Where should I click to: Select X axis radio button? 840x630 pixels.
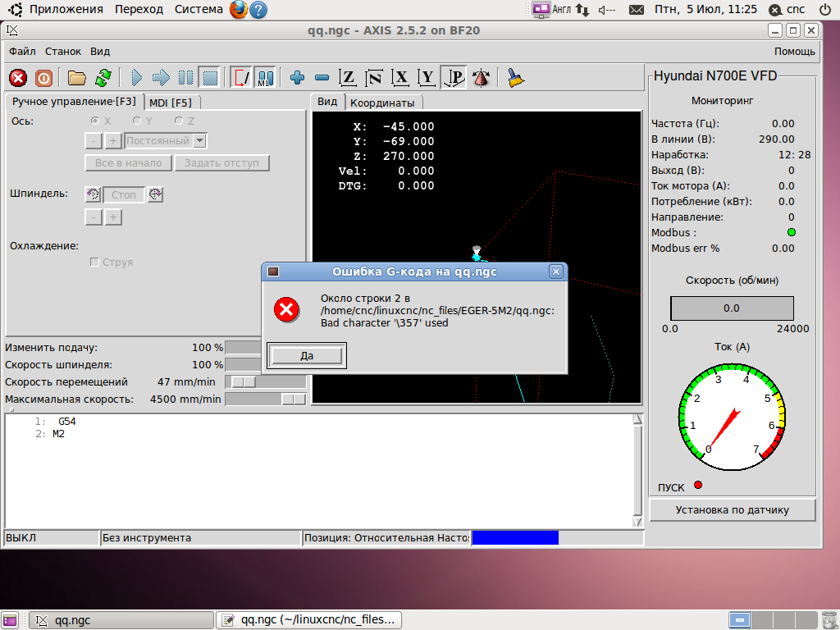coord(95,121)
